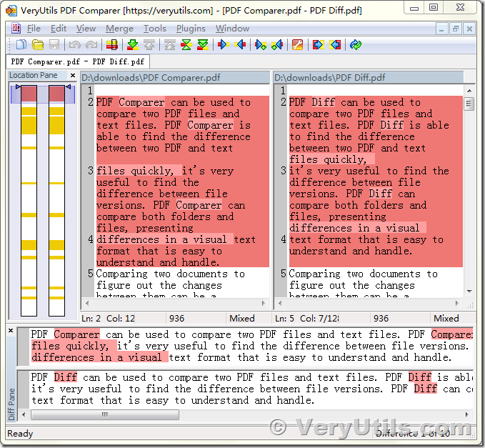Click the Select Line Difference icon

(112, 45)
